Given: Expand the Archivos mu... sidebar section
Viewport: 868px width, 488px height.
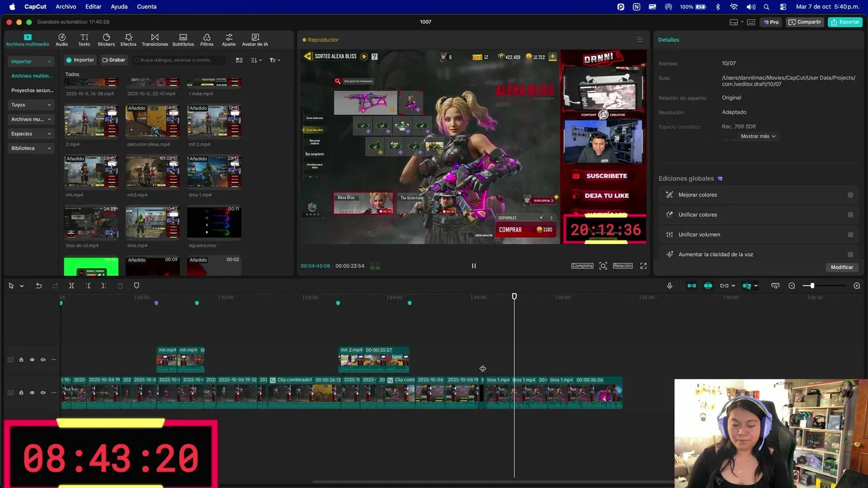Looking at the screenshot, I should click(x=49, y=119).
